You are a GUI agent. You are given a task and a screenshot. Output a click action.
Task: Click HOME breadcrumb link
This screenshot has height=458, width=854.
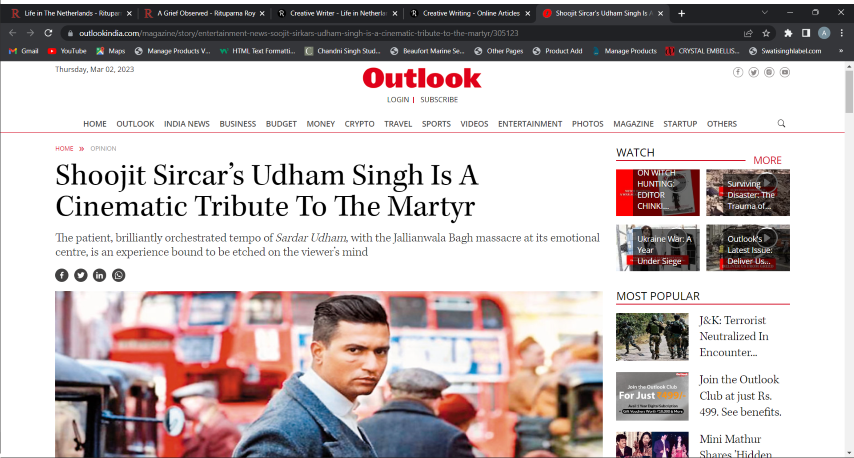pos(64,148)
